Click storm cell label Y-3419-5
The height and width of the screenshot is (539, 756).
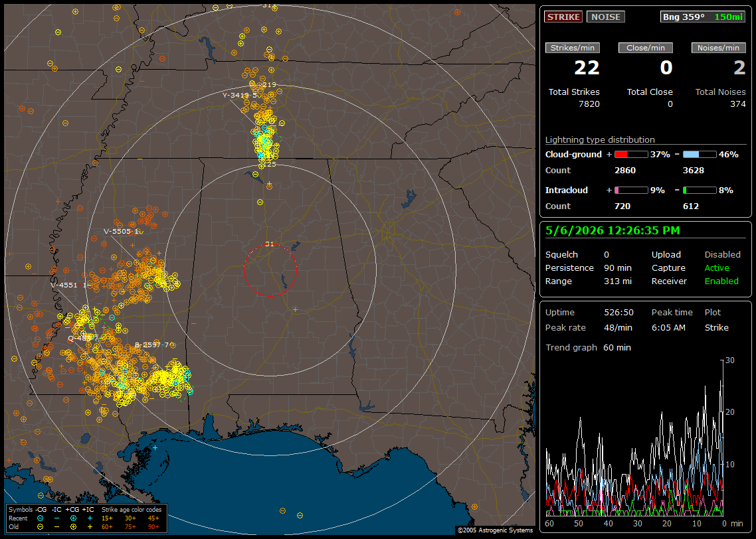(240, 96)
